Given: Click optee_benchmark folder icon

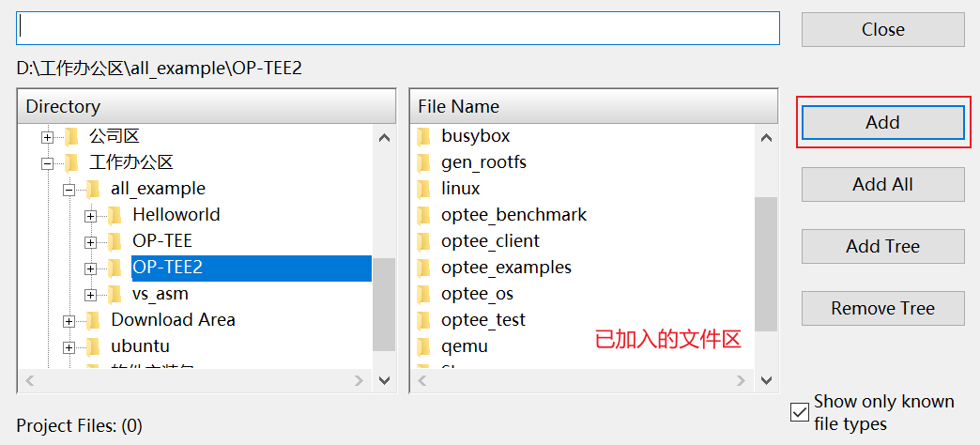Looking at the screenshot, I should tap(423, 215).
